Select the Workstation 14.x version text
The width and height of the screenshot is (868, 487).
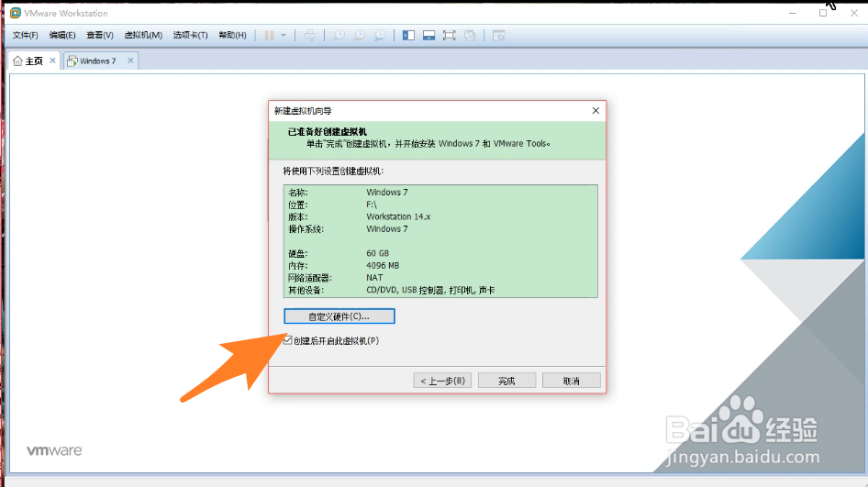click(x=398, y=216)
